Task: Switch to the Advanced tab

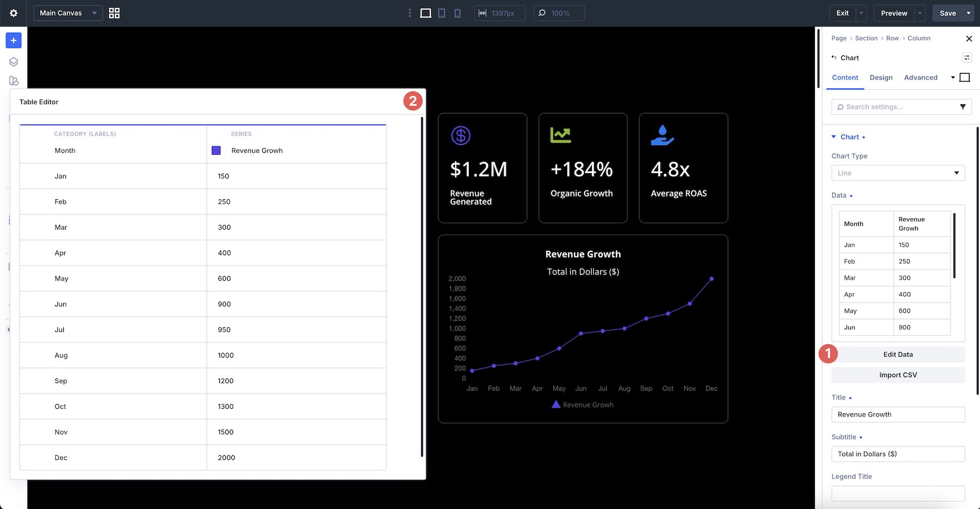Action: point(921,78)
